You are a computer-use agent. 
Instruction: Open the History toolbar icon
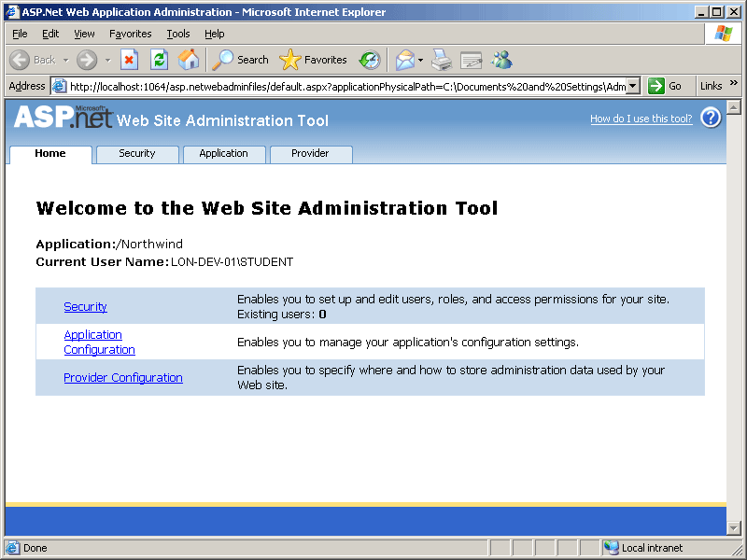[x=370, y=60]
